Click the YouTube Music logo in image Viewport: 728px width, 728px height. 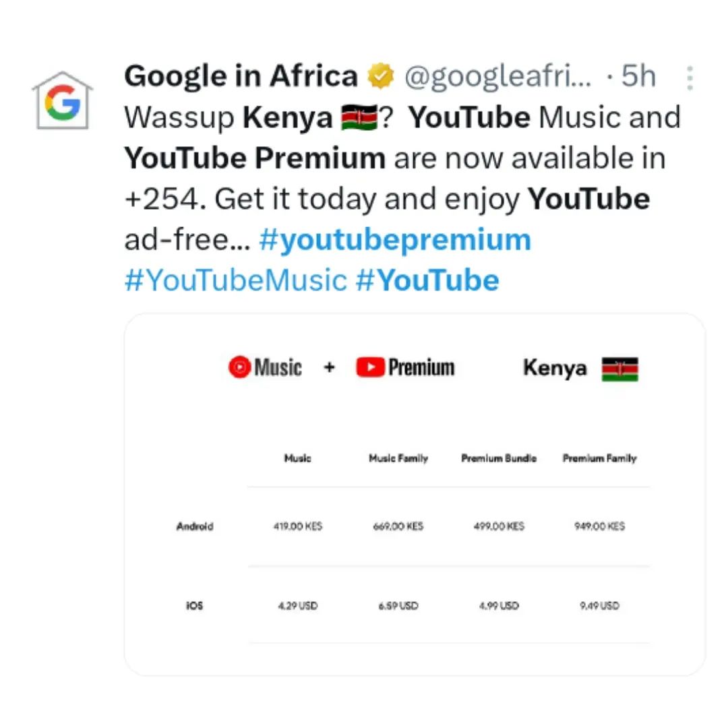[265, 367]
